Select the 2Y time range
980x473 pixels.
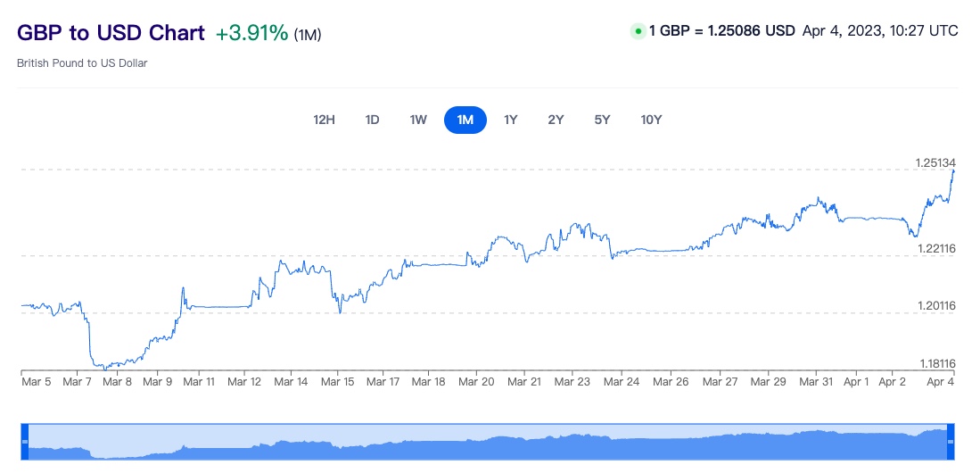(556, 120)
